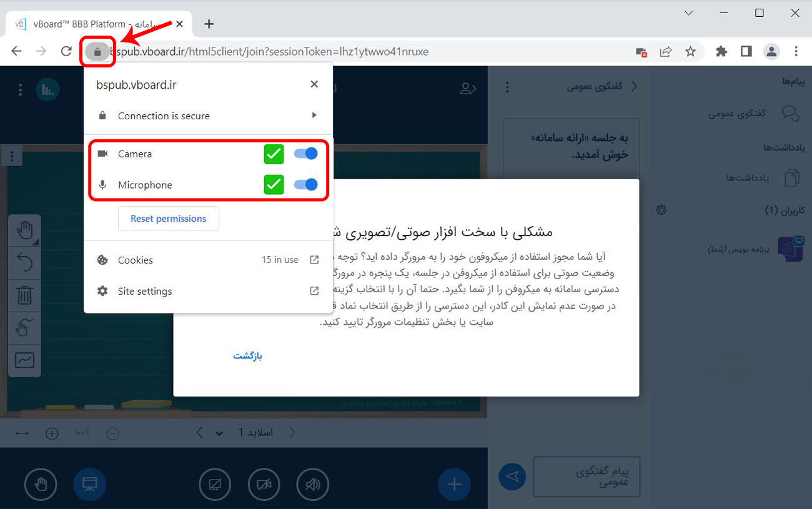Open the Extensions puzzle icon
Viewport: 812px width, 509px height.
tap(721, 52)
